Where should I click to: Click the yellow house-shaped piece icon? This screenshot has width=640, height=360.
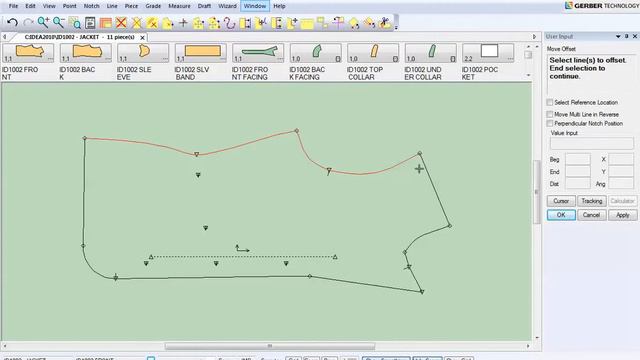353,23
